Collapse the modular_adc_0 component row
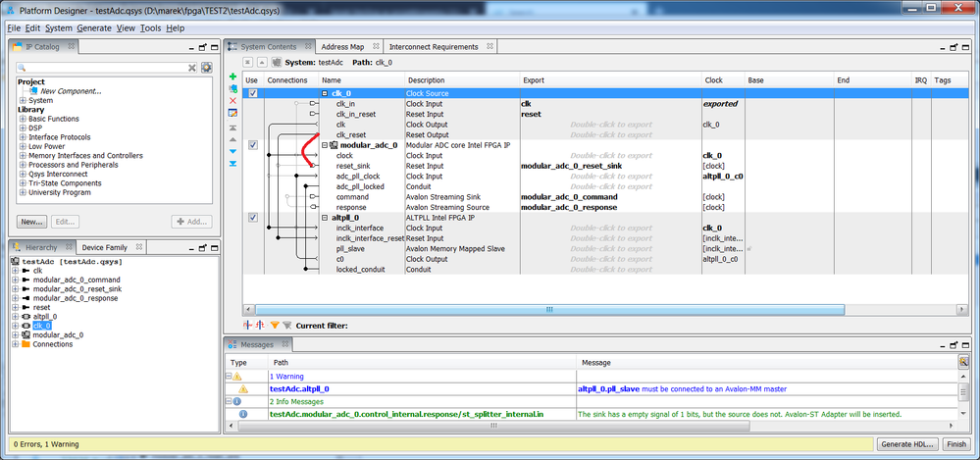This screenshot has width=980, height=460. (325, 145)
